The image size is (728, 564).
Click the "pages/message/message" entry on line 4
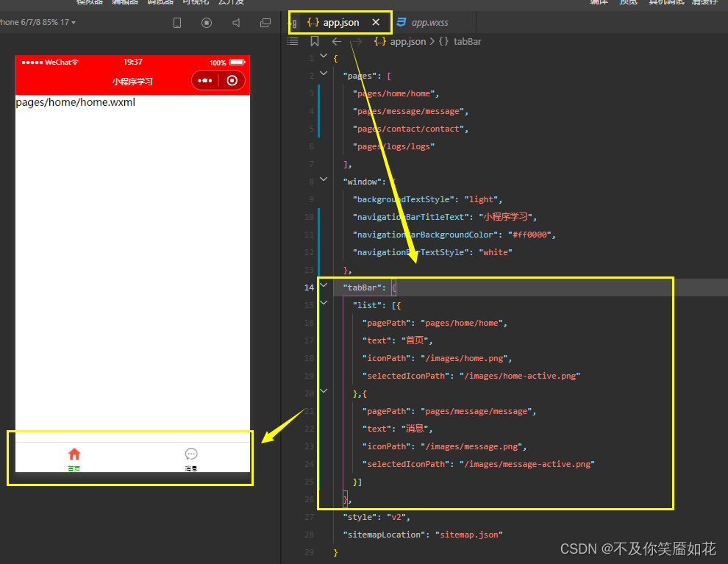pyautogui.click(x=409, y=112)
